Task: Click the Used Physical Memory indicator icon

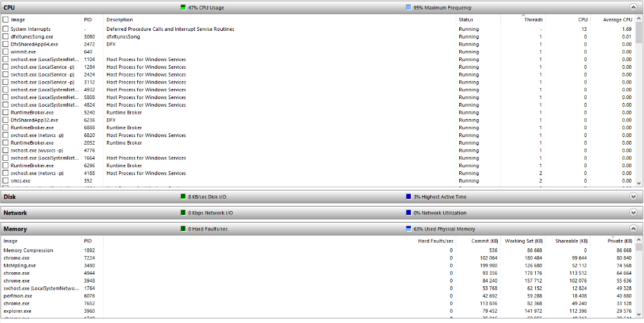Action: click(408, 228)
